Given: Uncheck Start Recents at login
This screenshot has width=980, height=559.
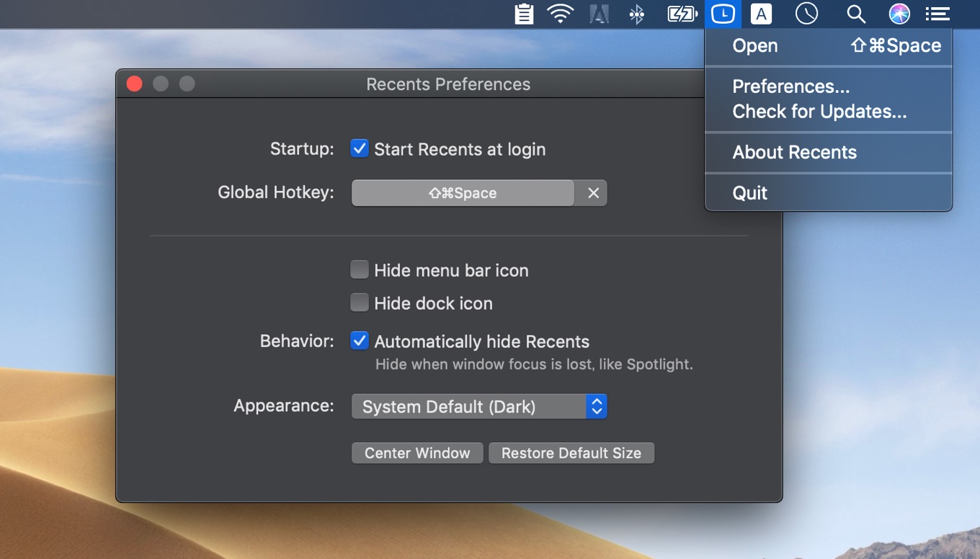Looking at the screenshot, I should 360,149.
